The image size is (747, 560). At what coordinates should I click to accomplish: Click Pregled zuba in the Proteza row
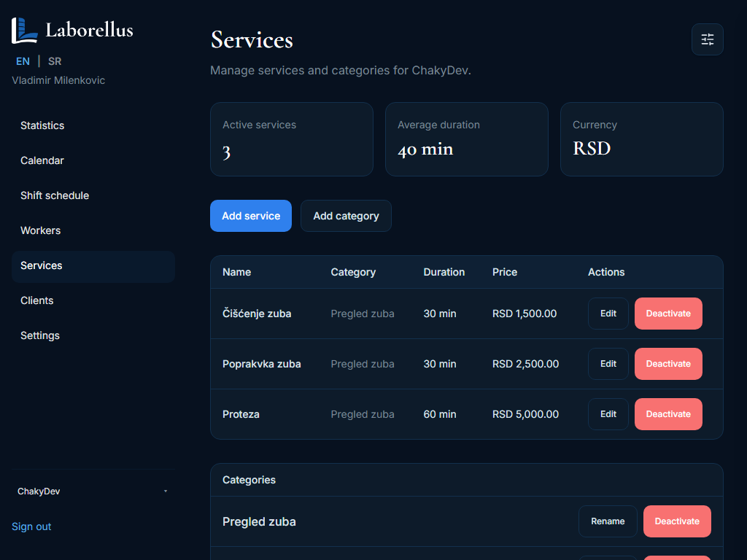363,414
